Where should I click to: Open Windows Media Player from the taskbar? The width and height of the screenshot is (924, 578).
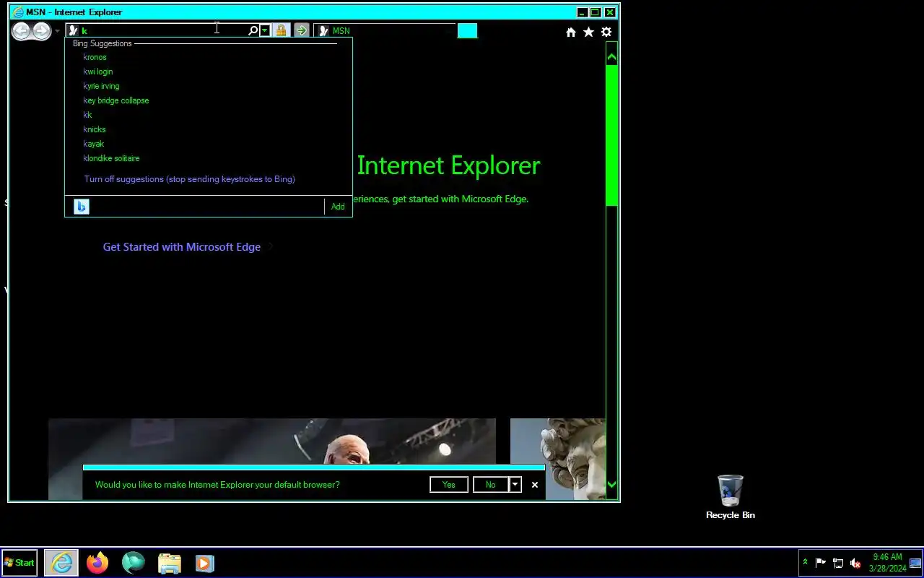pos(204,563)
